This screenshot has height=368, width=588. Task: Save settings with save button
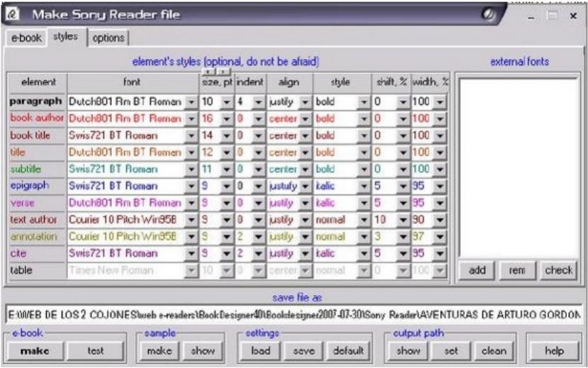304,351
